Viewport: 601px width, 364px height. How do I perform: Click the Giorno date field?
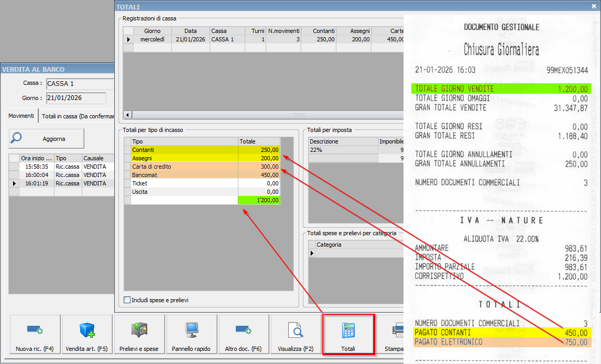[x=75, y=98]
